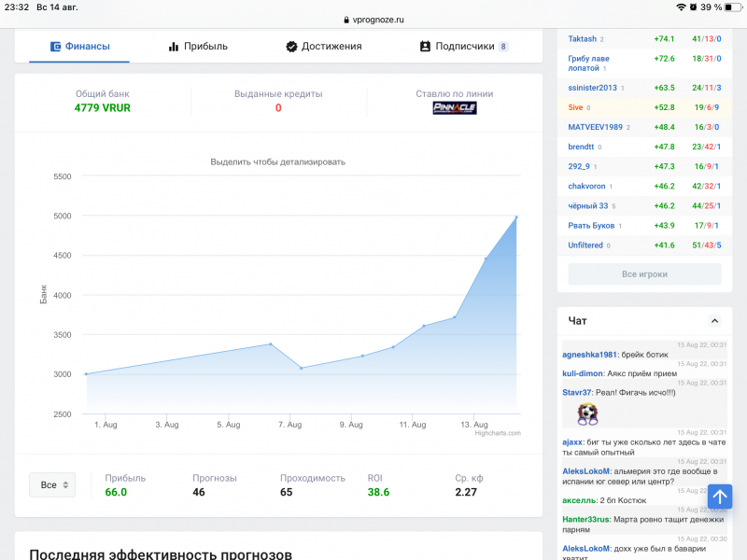
Task: Click agneshka1981 username in chat
Action: pyautogui.click(x=589, y=355)
